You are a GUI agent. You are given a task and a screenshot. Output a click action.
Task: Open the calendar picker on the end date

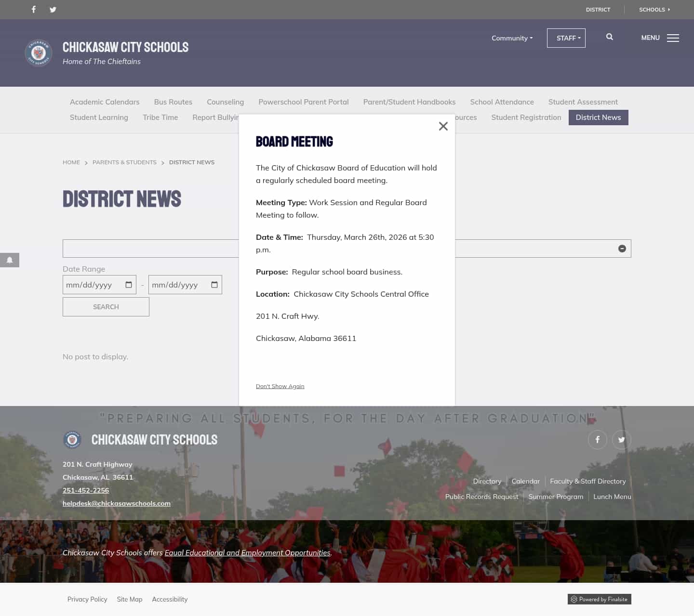[x=214, y=285]
